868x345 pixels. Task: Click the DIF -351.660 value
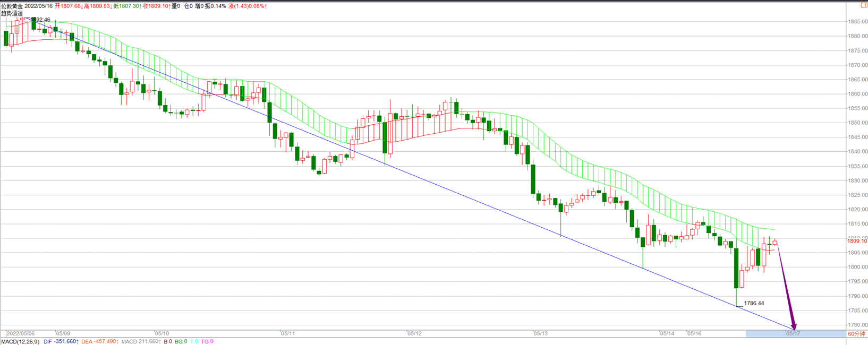pyautogui.click(x=61, y=341)
